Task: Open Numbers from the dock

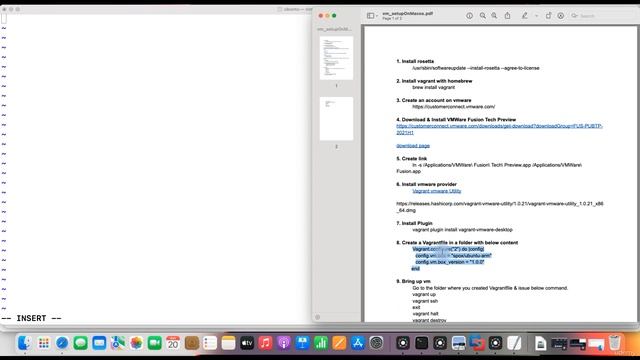Action: point(321,343)
